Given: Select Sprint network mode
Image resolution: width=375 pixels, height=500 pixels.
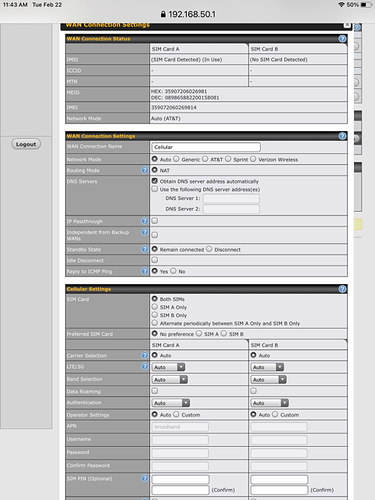Looking at the screenshot, I should (x=228, y=159).
